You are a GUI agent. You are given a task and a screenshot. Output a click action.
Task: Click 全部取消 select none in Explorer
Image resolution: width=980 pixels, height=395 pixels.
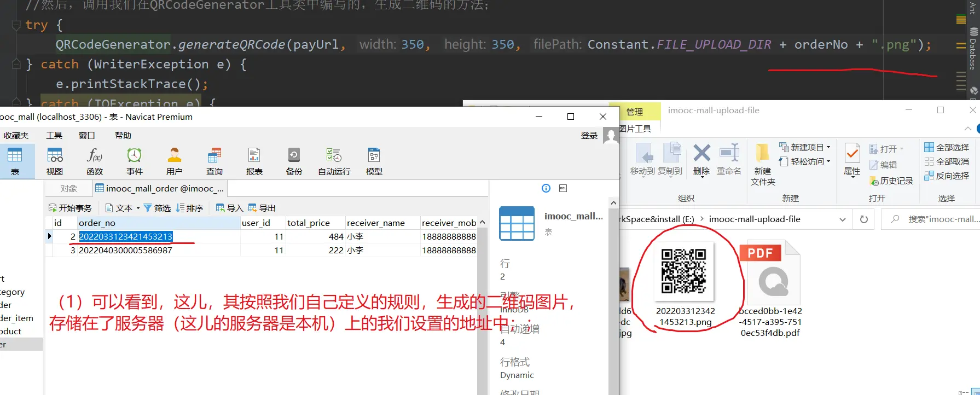pos(947,161)
